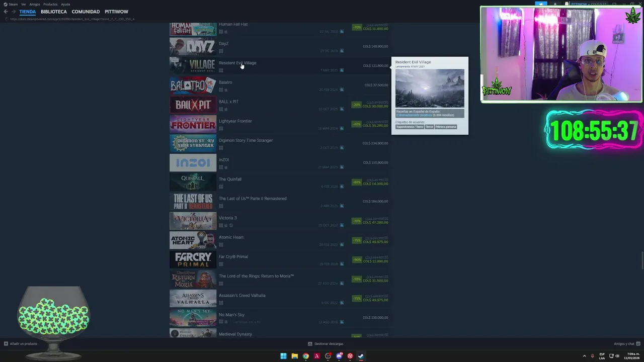
Task: Click Añadir un producto at bottom left
Action: pos(21,344)
